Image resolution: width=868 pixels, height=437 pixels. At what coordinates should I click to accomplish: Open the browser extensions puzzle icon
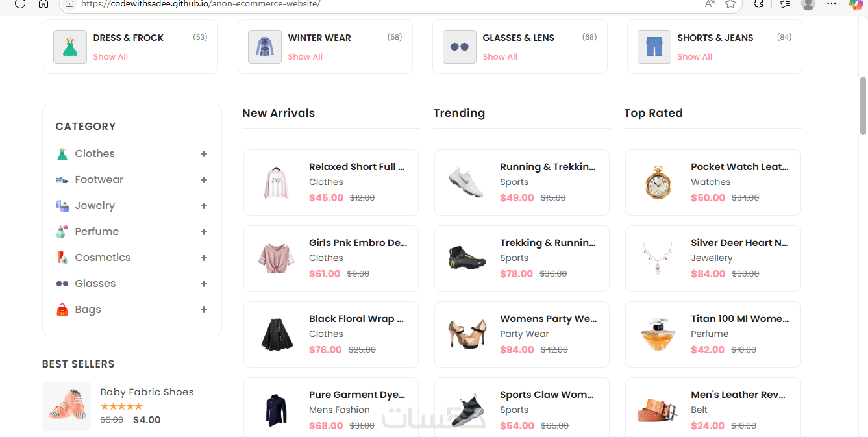[758, 4]
